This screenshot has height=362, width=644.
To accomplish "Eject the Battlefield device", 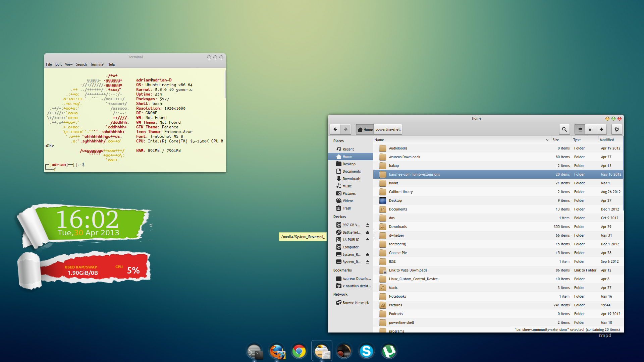I will pos(368,232).
